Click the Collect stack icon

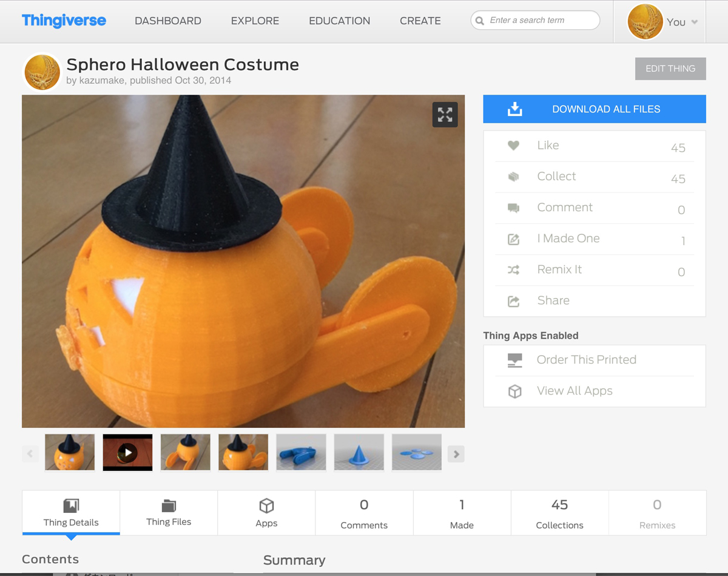click(513, 177)
